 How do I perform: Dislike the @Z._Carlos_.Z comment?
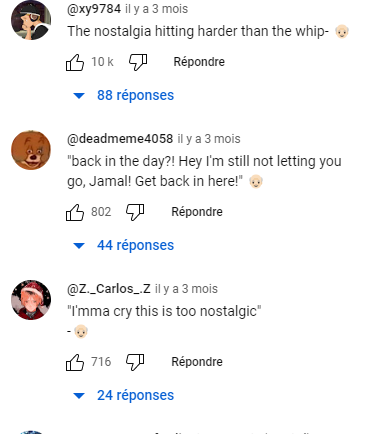coord(135,362)
